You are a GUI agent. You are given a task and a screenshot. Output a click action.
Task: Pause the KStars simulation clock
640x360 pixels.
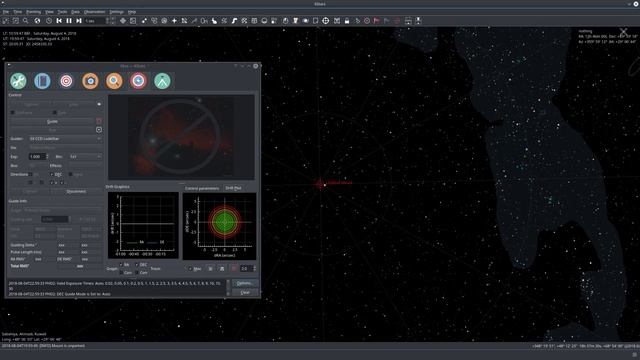[69, 20]
